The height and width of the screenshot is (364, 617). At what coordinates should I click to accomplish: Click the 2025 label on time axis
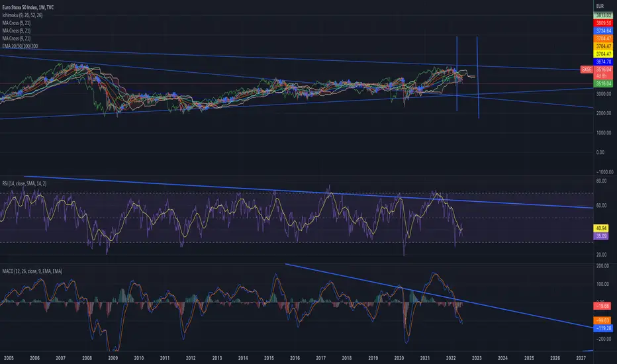(x=529, y=358)
